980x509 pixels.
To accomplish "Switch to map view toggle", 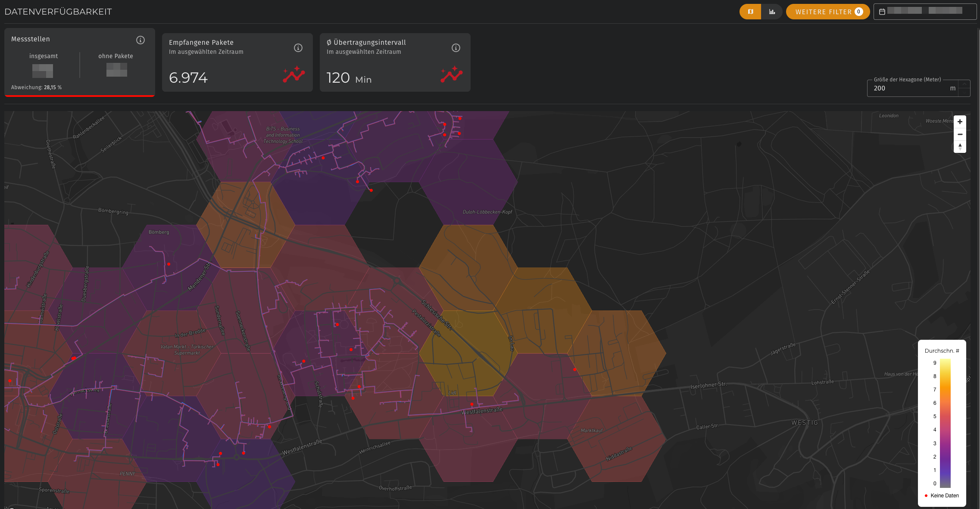I will [750, 12].
